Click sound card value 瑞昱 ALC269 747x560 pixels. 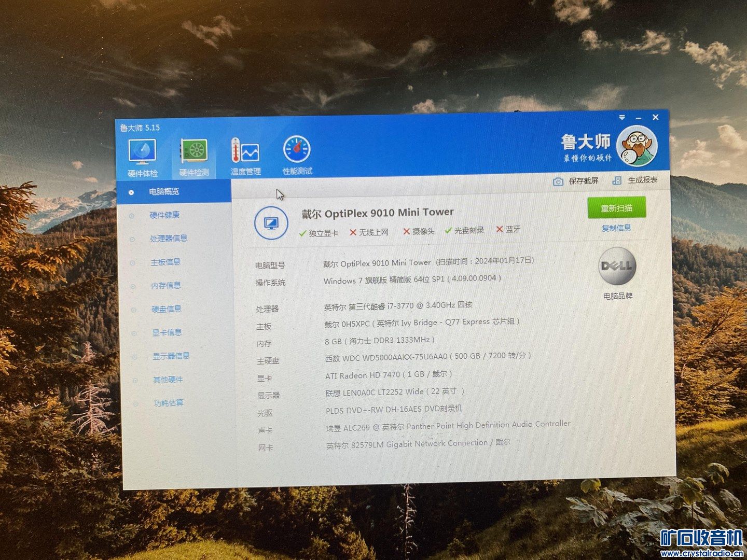pyautogui.click(x=448, y=426)
